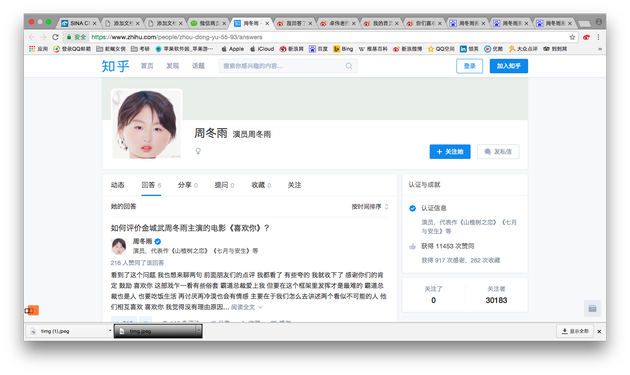The height and width of the screenshot is (375, 630).
Task: Open the 优酷 bookmark
Action: coord(493,49)
